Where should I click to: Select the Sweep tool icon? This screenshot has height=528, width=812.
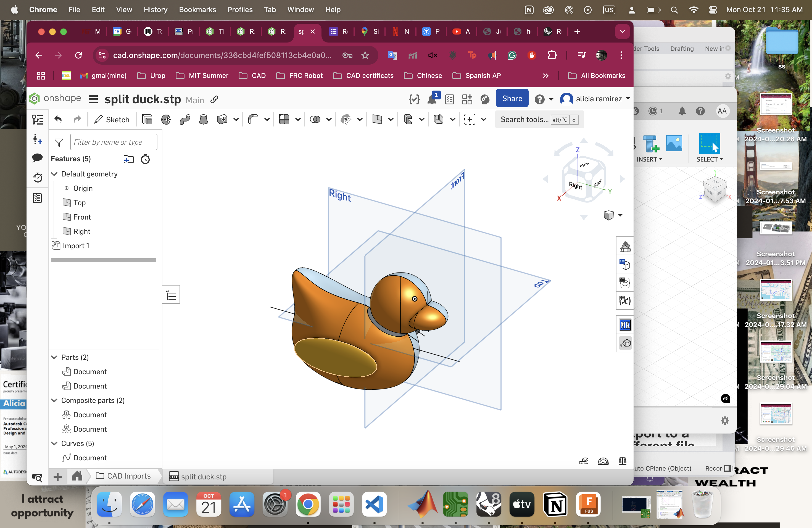click(x=185, y=119)
